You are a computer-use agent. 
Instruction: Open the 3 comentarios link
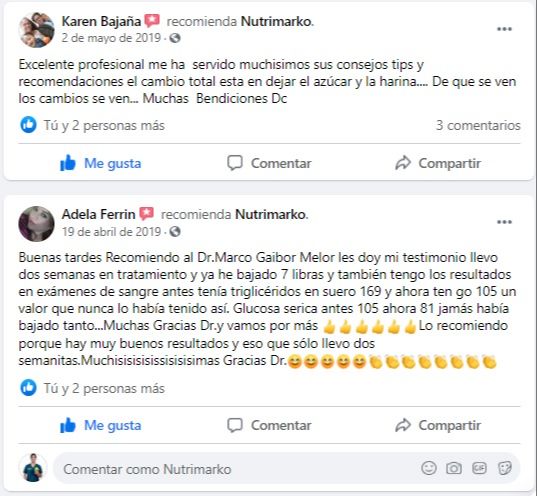[x=478, y=125]
